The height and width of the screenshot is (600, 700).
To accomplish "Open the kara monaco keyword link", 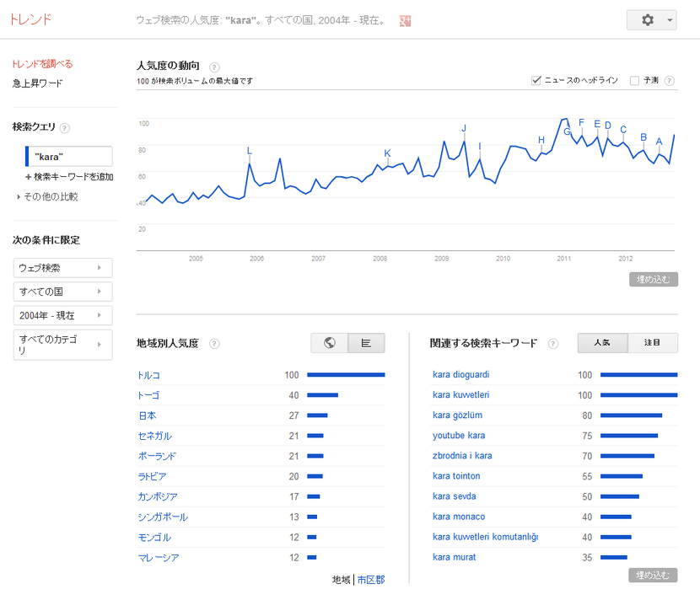I will pos(459,517).
